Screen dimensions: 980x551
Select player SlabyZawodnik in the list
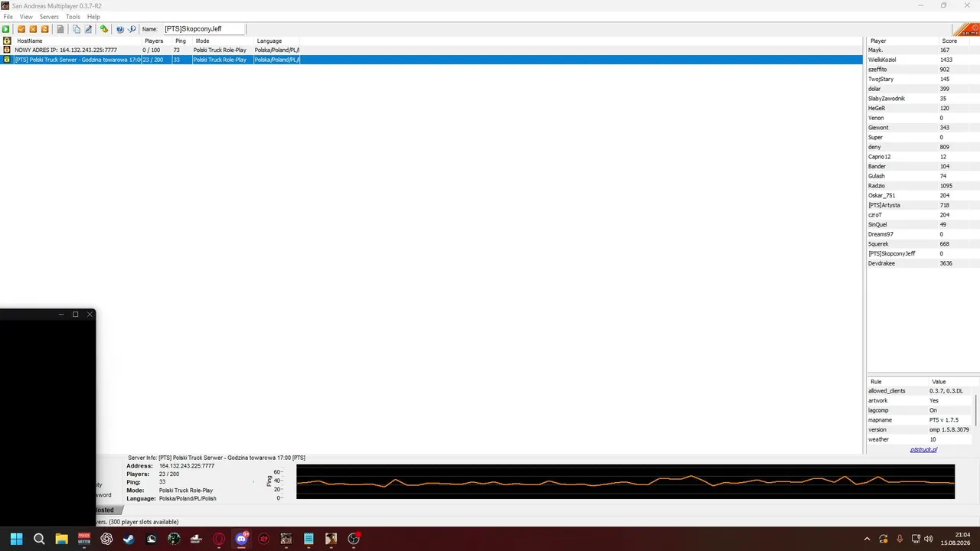click(x=923, y=99)
